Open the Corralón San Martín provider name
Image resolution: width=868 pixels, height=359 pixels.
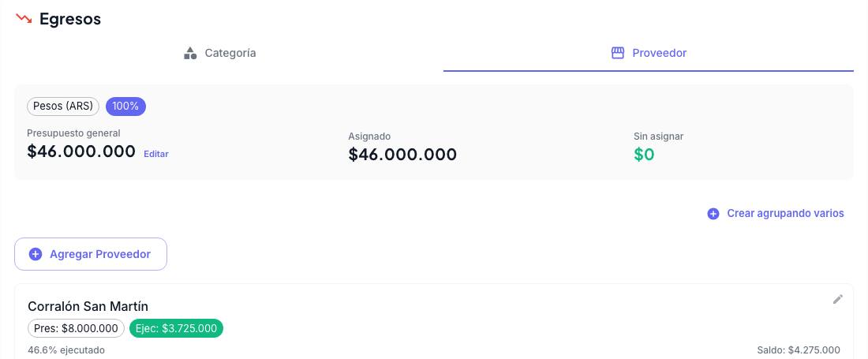pos(88,306)
